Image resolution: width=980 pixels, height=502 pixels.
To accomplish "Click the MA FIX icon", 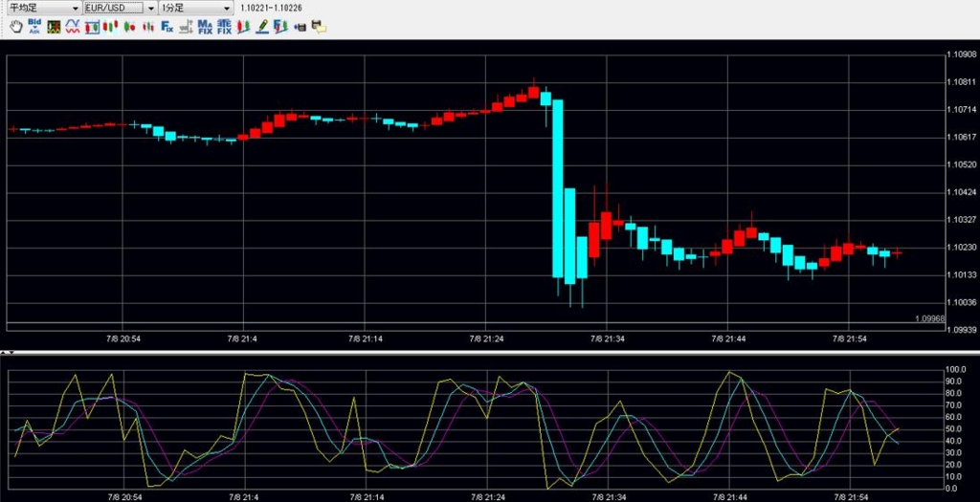I will pyautogui.click(x=205, y=26).
